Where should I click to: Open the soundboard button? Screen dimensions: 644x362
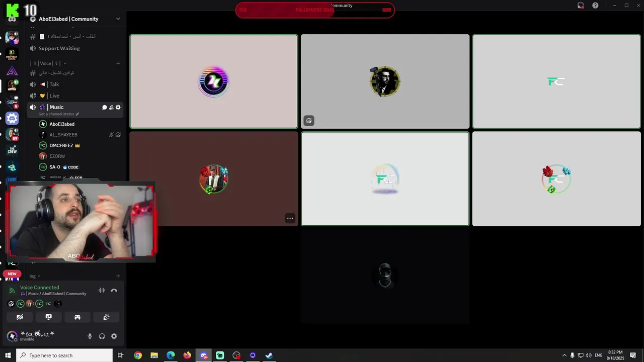tap(106, 317)
